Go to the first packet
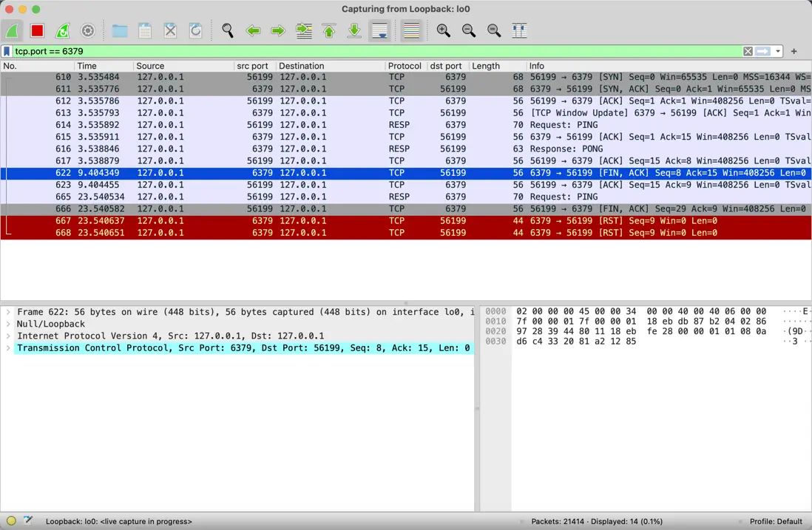 [328, 30]
